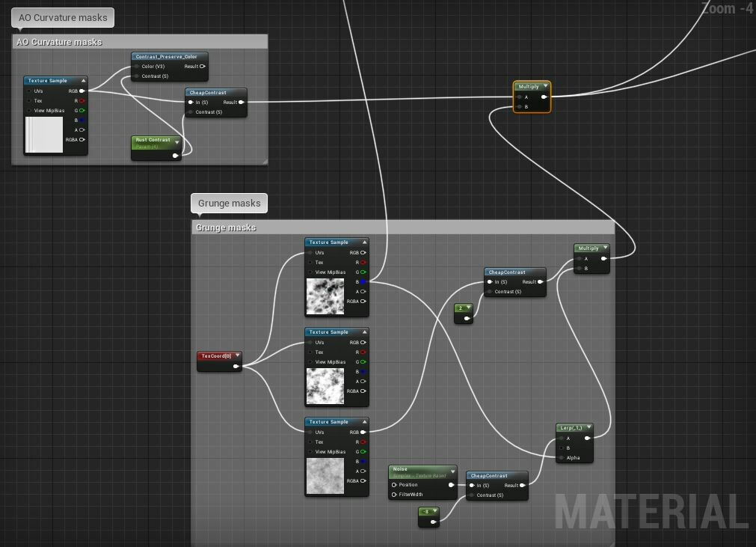Click the B input pin of the selected Multiply

pyautogui.click(x=519, y=106)
